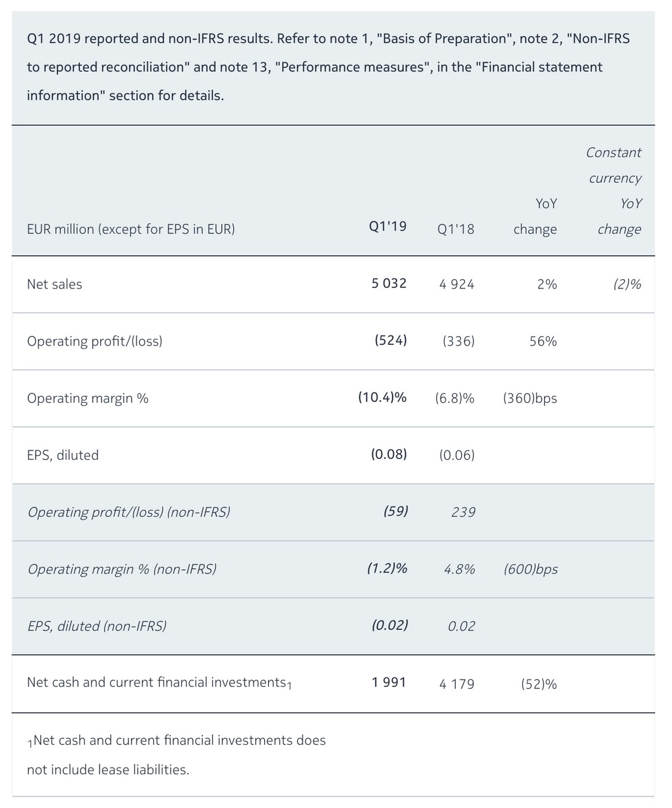
Task: Select Operating profit/(loss) (non-IFRS) row label
Action: pos(129,512)
